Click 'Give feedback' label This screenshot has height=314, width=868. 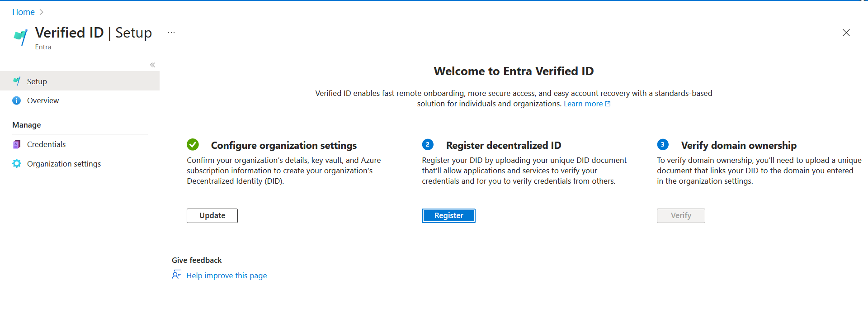click(x=197, y=260)
